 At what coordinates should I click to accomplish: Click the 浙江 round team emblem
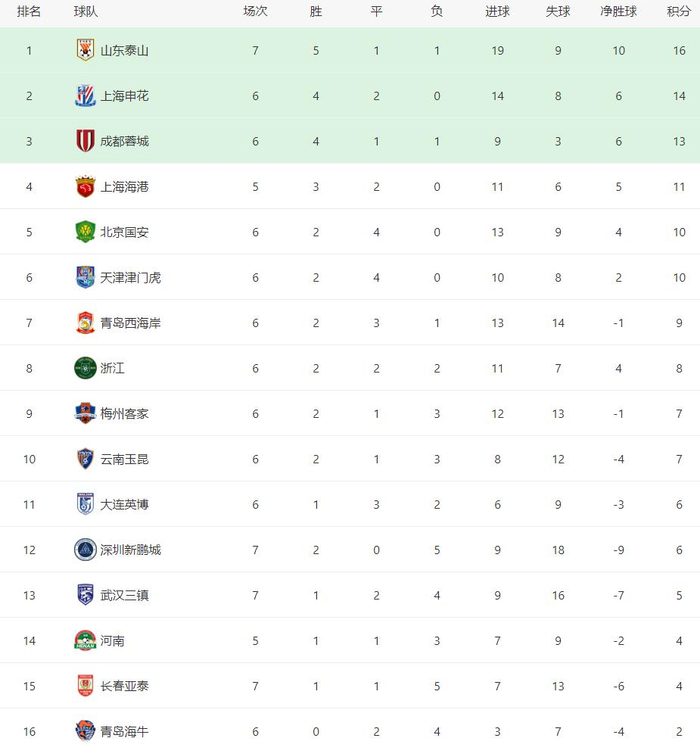click(85, 368)
